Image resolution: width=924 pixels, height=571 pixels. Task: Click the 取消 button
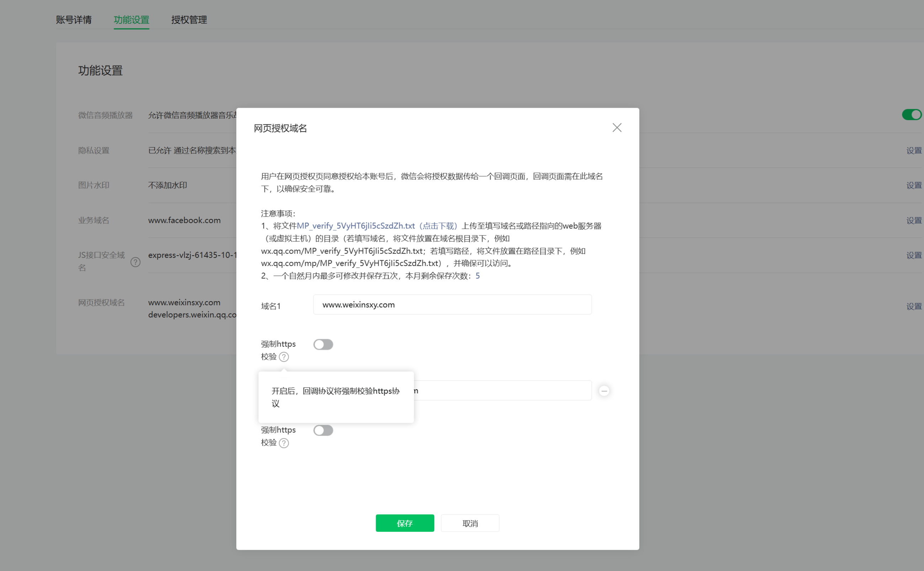coord(470,523)
